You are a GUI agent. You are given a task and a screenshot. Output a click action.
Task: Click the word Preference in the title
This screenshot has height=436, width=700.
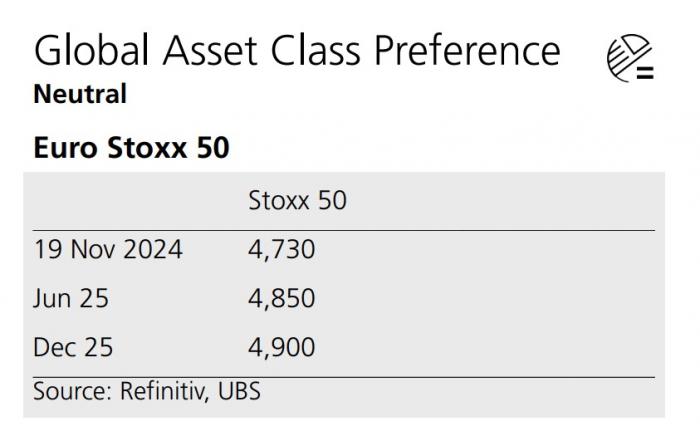coord(467,51)
